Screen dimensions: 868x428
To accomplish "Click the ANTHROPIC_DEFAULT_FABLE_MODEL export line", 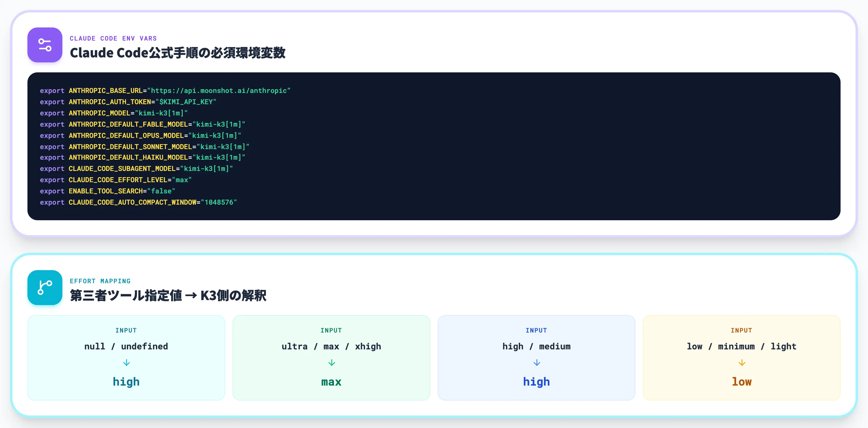I will click(142, 124).
